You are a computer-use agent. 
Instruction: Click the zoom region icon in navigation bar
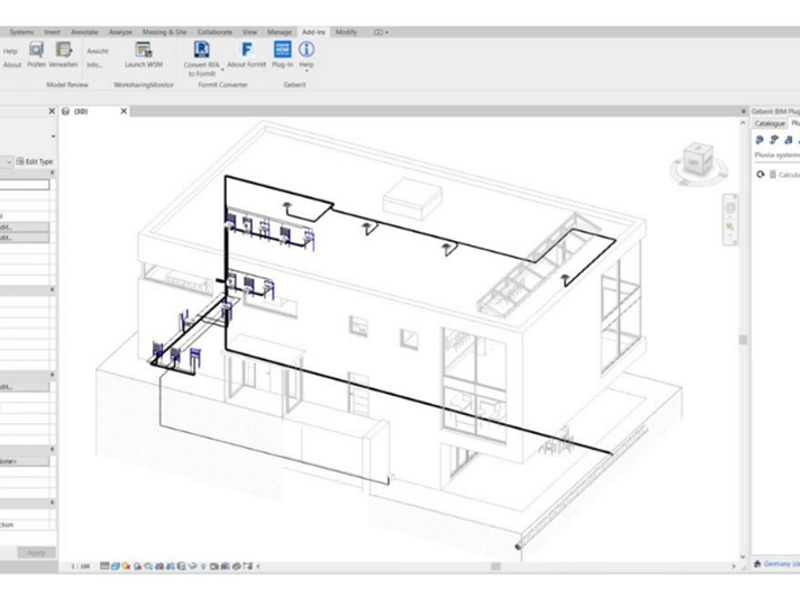(x=731, y=228)
